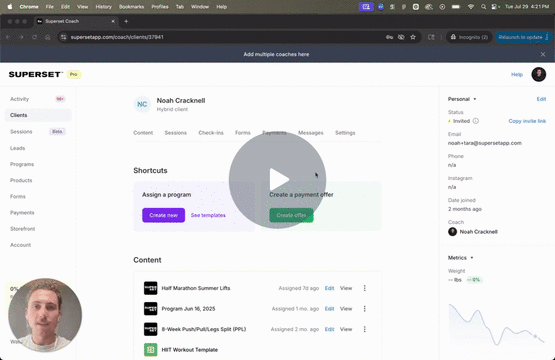Click the NC client initials avatar
This screenshot has height=360, width=555.
click(142, 104)
